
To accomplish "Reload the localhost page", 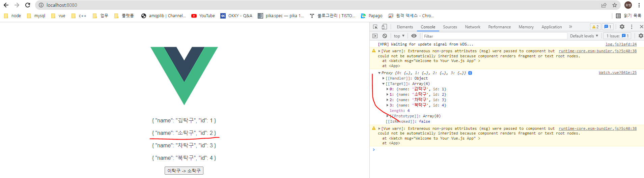I will coord(28,5).
